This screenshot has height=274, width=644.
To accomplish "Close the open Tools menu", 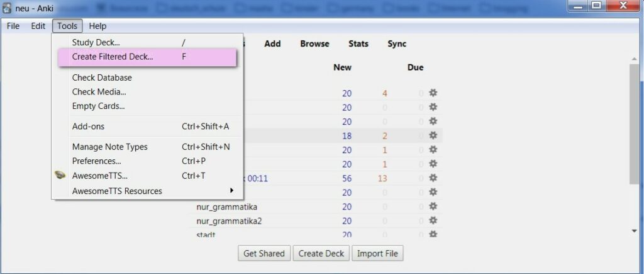I will click(67, 26).
